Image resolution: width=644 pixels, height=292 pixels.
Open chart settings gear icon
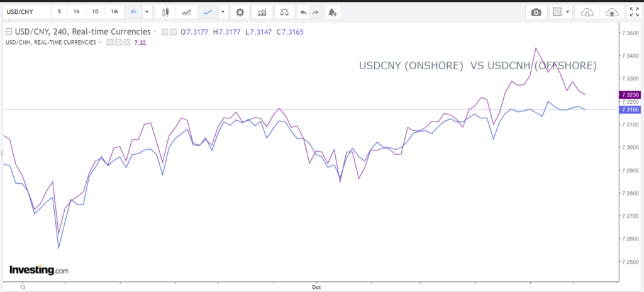pyautogui.click(x=240, y=12)
